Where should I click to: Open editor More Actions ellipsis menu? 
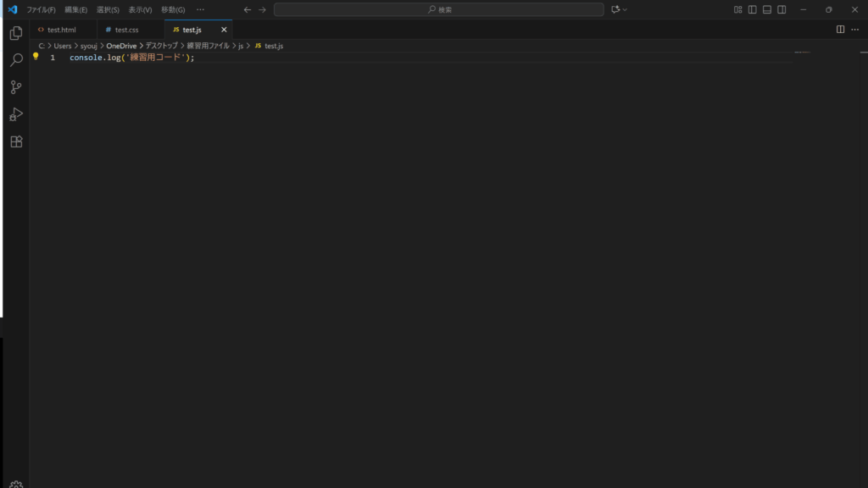click(854, 30)
